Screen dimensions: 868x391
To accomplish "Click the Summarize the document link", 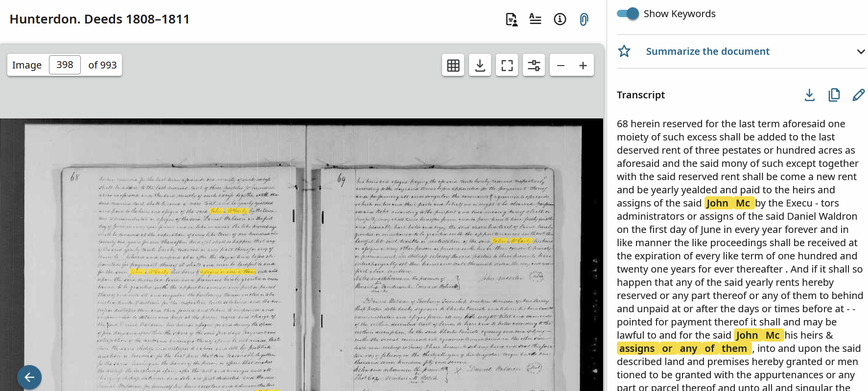I will tap(707, 51).
